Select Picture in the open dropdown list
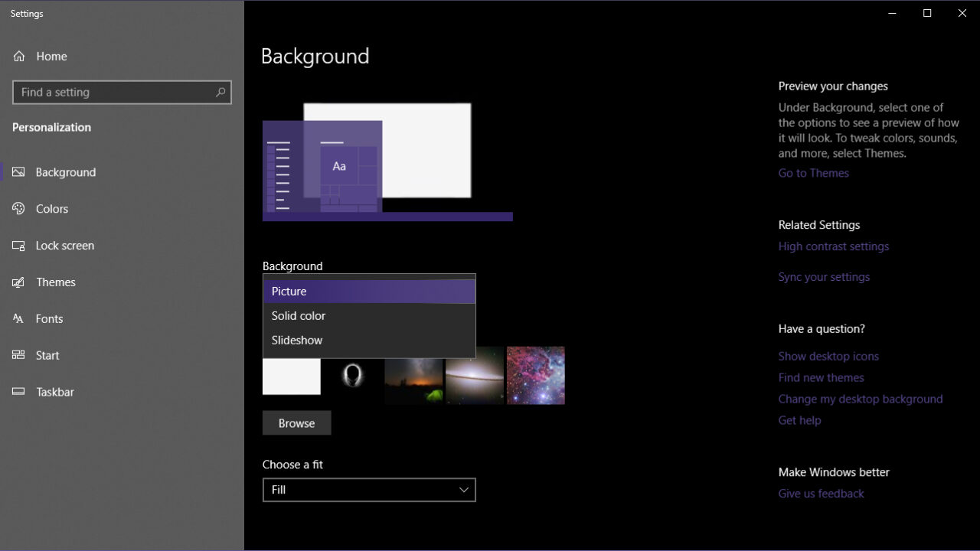Image resolution: width=980 pixels, height=551 pixels. [289, 291]
